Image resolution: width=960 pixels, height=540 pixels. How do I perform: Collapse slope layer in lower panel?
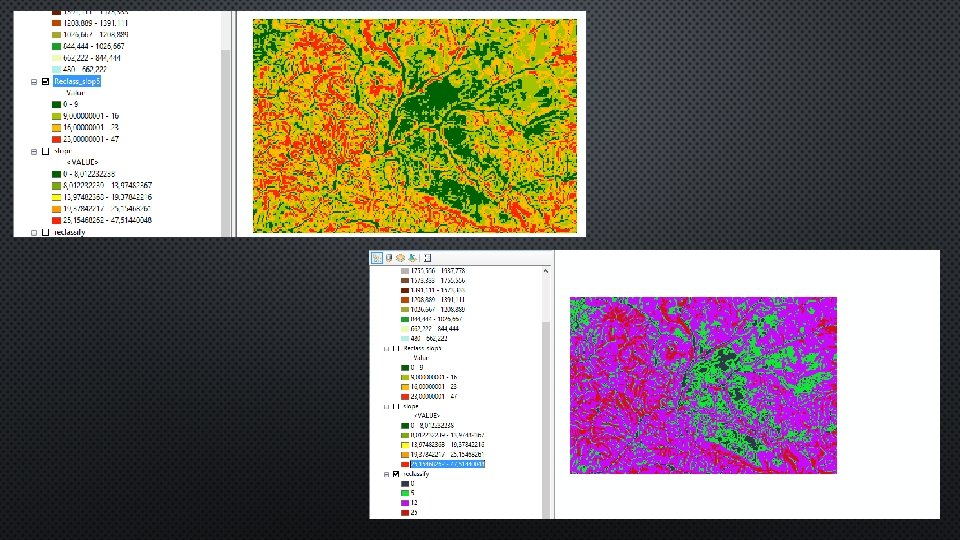pos(386,407)
